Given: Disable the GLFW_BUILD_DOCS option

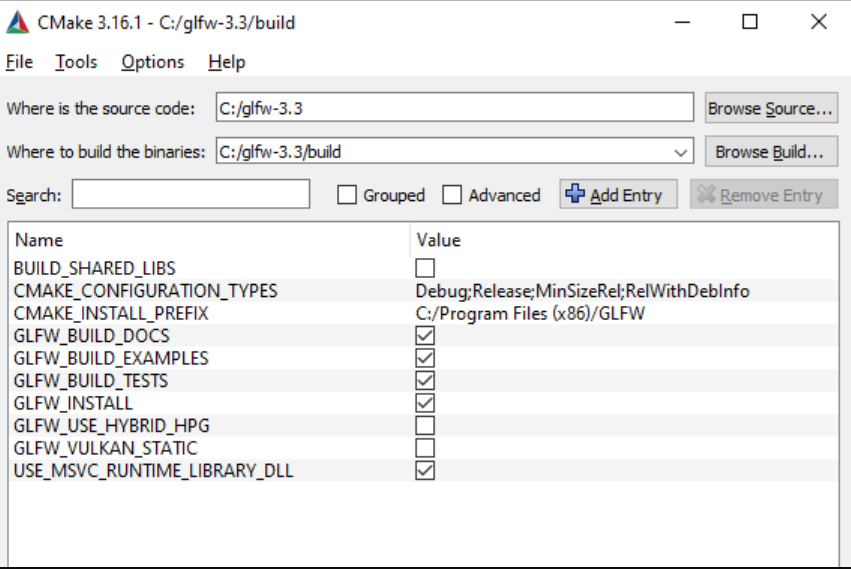Looking at the screenshot, I should coord(426,336).
